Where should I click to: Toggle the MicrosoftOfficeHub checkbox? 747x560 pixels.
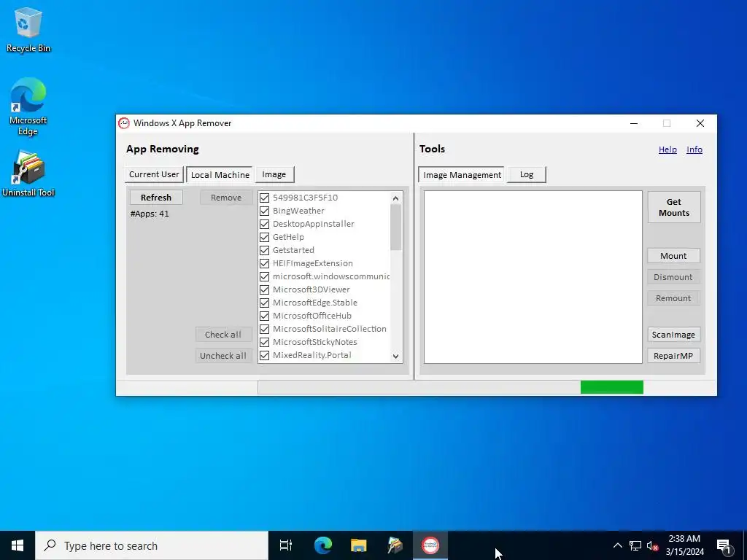pyautogui.click(x=264, y=316)
